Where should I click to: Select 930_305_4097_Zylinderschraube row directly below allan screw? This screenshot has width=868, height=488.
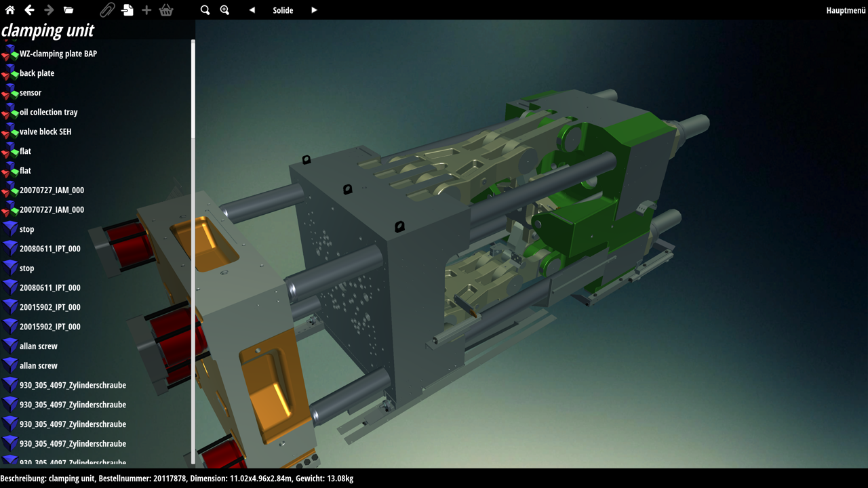coord(96,385)
